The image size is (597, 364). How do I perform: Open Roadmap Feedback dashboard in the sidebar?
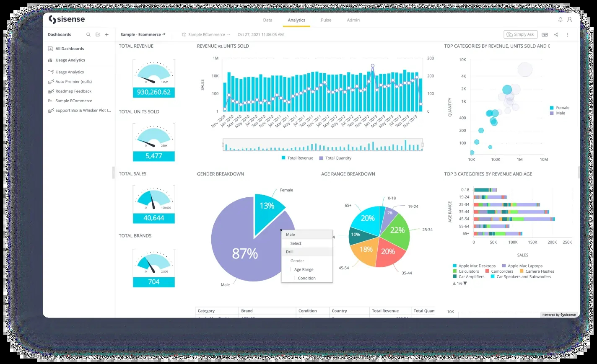[x=73, y=91]
